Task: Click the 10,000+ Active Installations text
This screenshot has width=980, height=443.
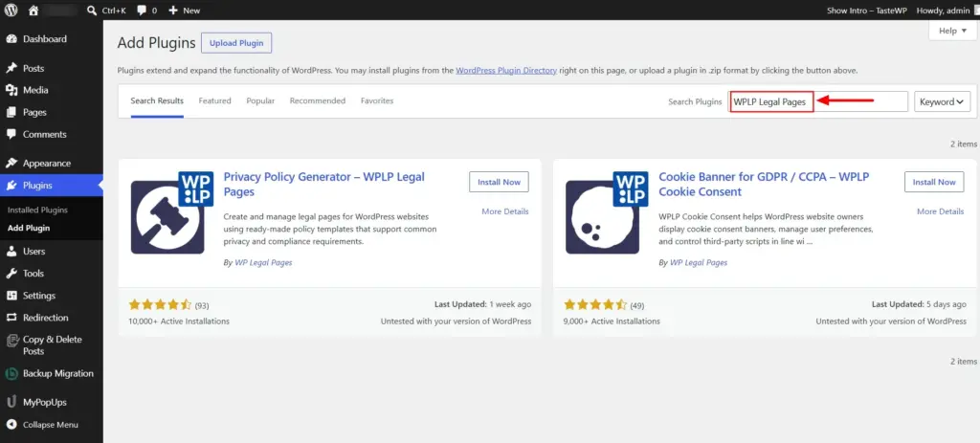Action: point(179,321)
